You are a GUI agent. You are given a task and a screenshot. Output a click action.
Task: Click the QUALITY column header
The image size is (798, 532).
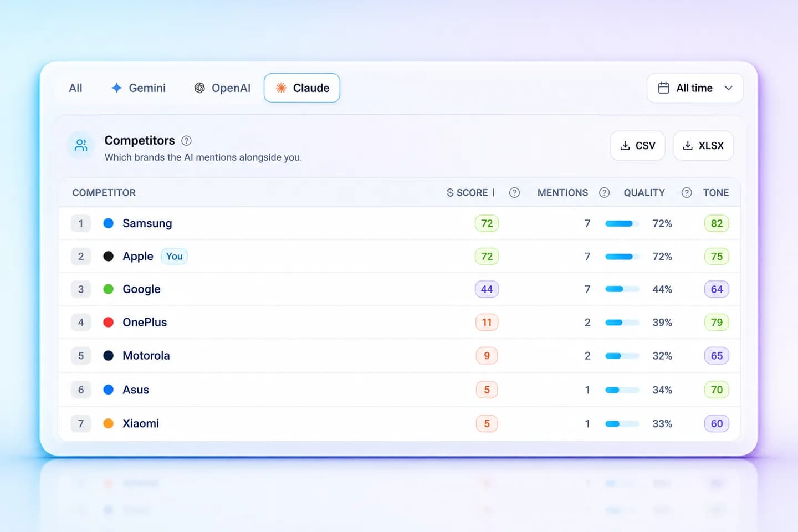[644, 193]
